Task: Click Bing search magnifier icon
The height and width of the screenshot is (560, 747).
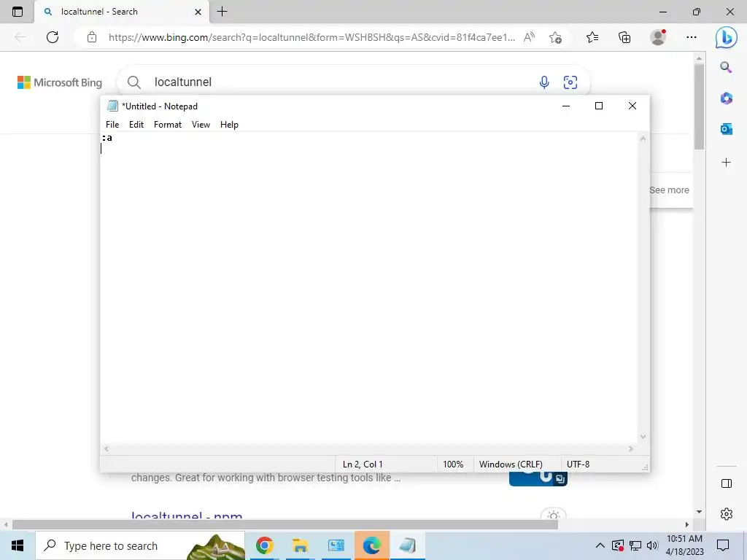Action: coord(134,82)
